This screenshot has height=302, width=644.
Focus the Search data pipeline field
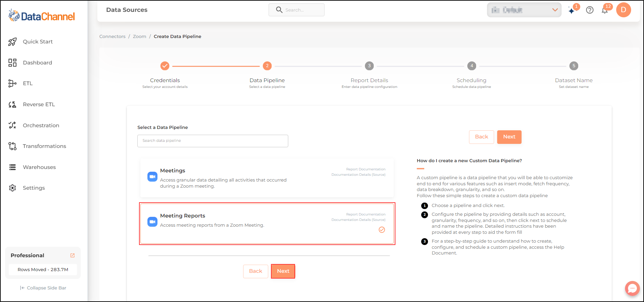[x=213, y=141]
